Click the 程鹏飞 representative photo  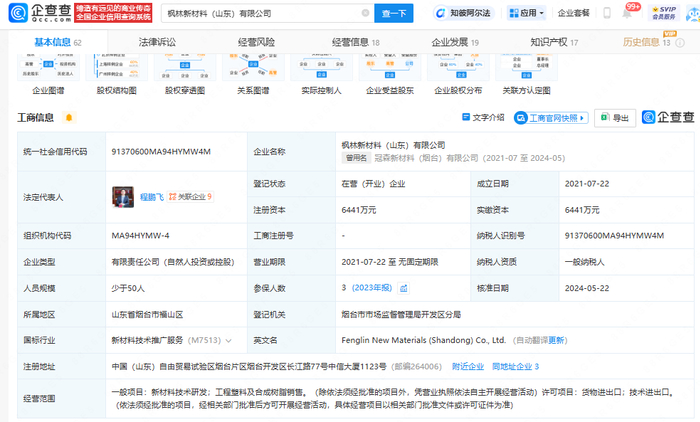click(125, 196)
